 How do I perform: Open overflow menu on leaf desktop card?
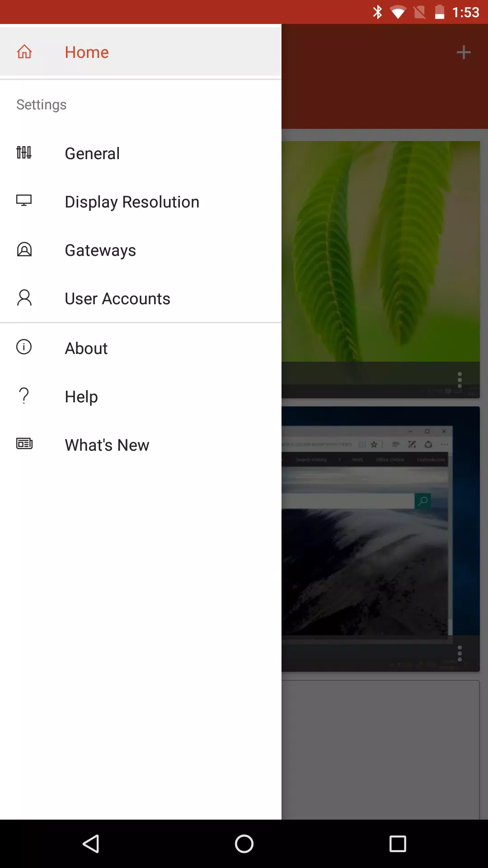(x=460, y=380)
